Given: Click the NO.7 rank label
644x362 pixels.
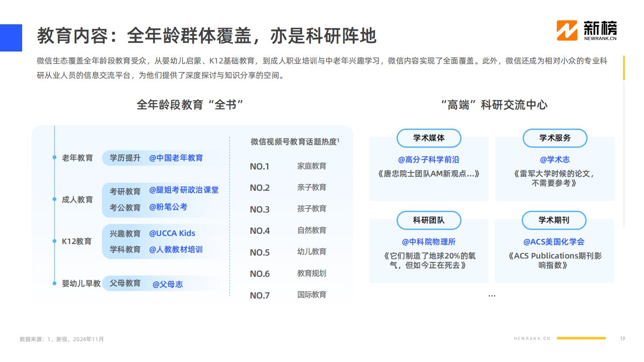Looking at the screenshot, I should (x=260, y=296).
